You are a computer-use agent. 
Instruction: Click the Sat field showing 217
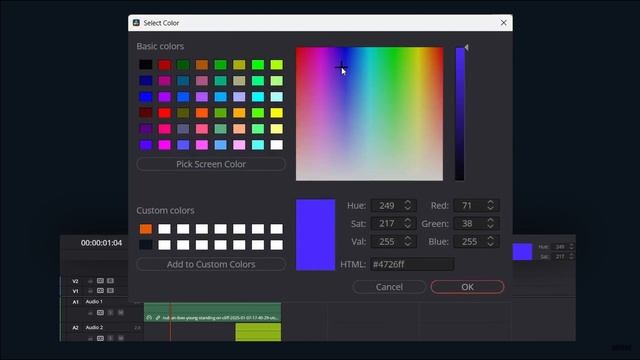click(x=393, y=223)
